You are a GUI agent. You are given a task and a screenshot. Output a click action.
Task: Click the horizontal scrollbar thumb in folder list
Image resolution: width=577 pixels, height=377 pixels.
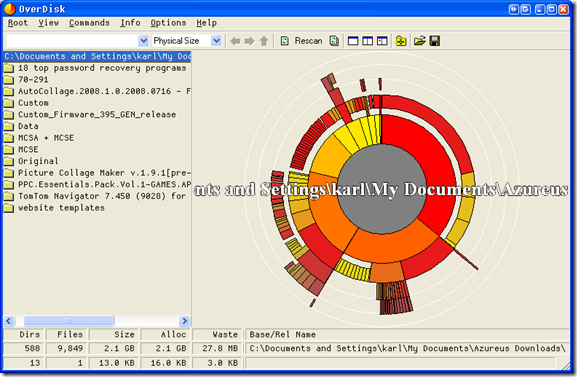point(69,321)
